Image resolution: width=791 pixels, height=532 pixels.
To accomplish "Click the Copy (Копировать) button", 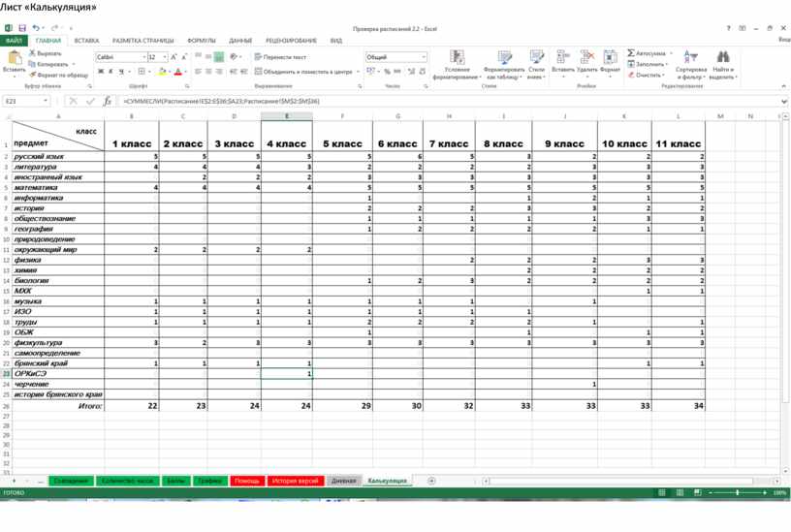I will click(53, 64).
